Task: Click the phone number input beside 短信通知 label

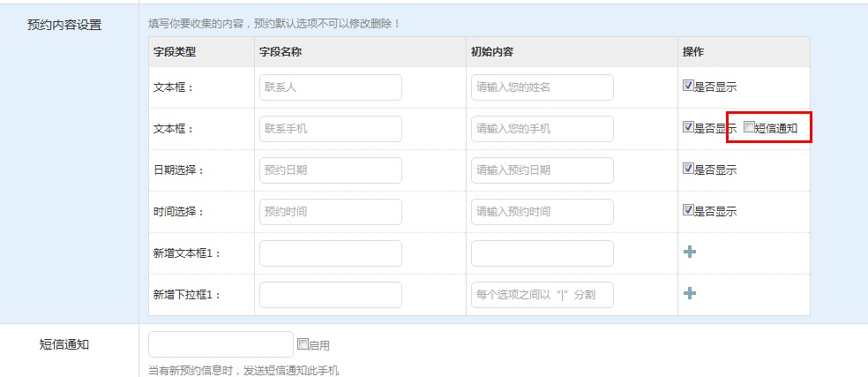Action: pyautogui.click(x=221, y=344)
